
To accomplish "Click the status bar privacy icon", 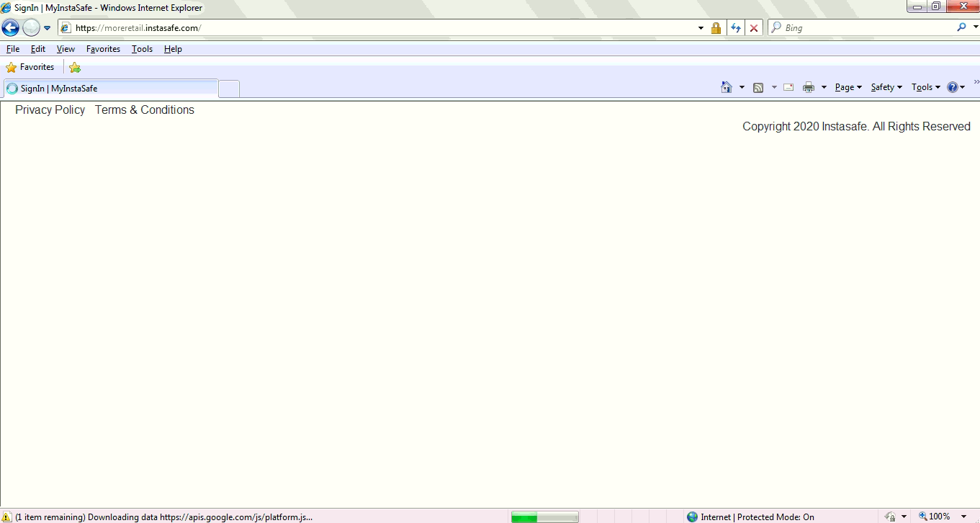I will (891, 517).
